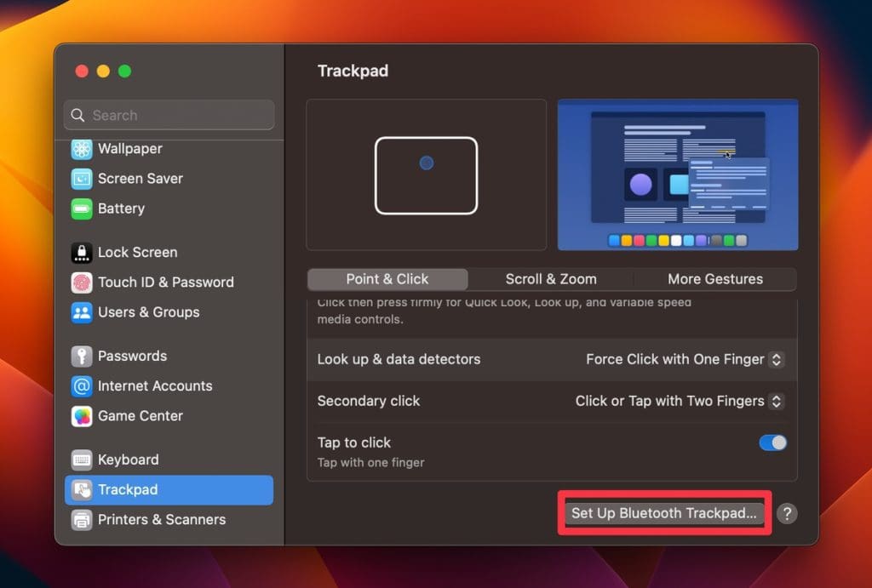This screenshot has width=872, height=588.
Task: Click the Tap with one finger caption
Action: coord(370,463)
